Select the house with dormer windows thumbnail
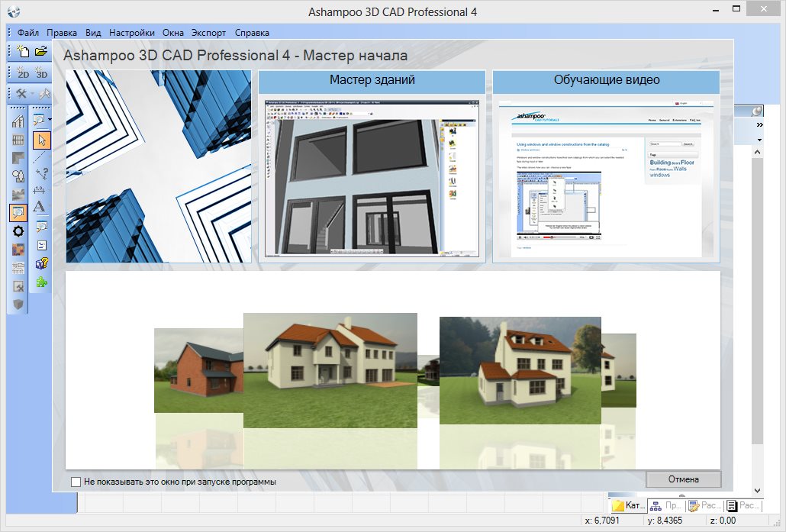Viewport: 786px width, 532px height. 520,370
